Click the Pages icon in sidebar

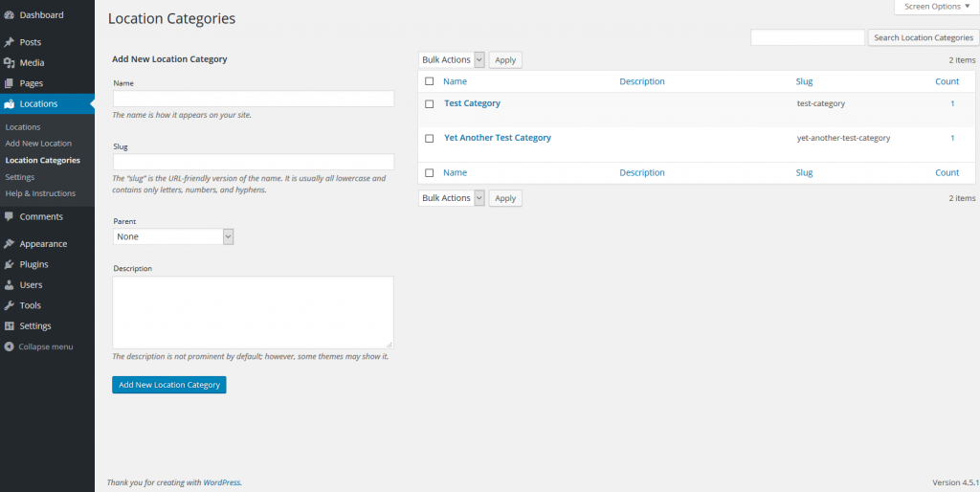point(10,83)
